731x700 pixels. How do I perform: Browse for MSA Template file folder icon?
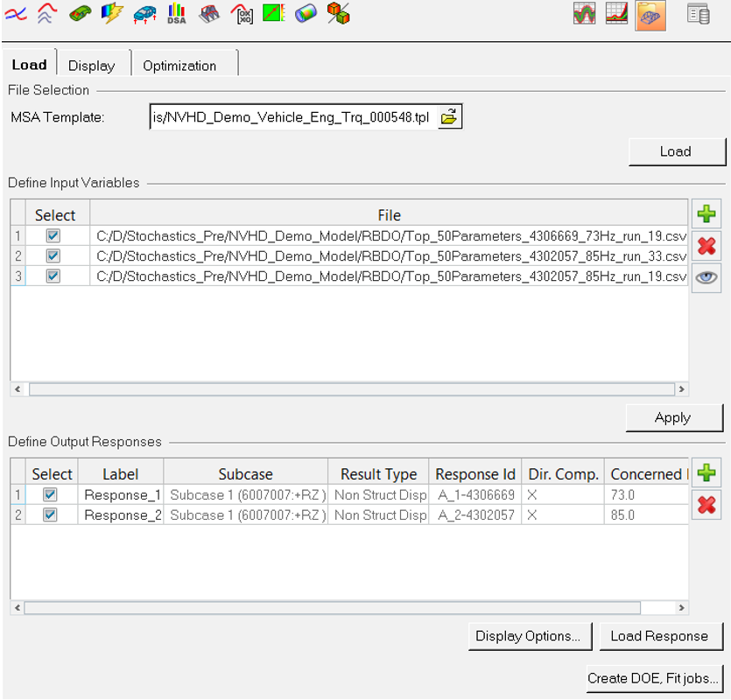(449, 117)
